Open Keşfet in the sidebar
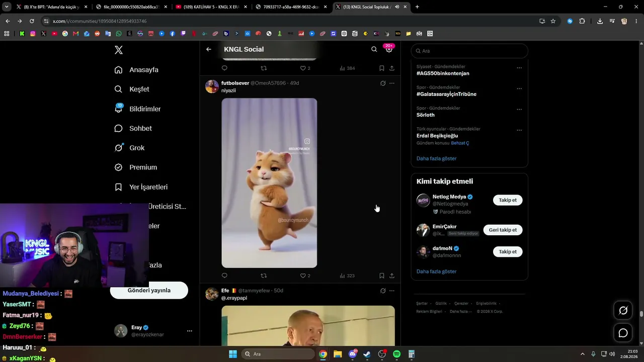This screenshot has width=644, height=362. [x=132, y=89]
